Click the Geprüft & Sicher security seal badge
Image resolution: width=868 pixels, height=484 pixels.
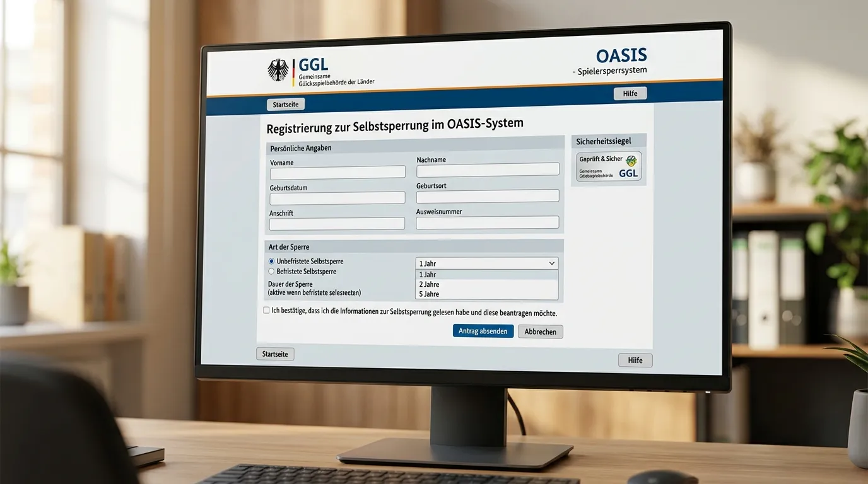(x=609, y=166)
